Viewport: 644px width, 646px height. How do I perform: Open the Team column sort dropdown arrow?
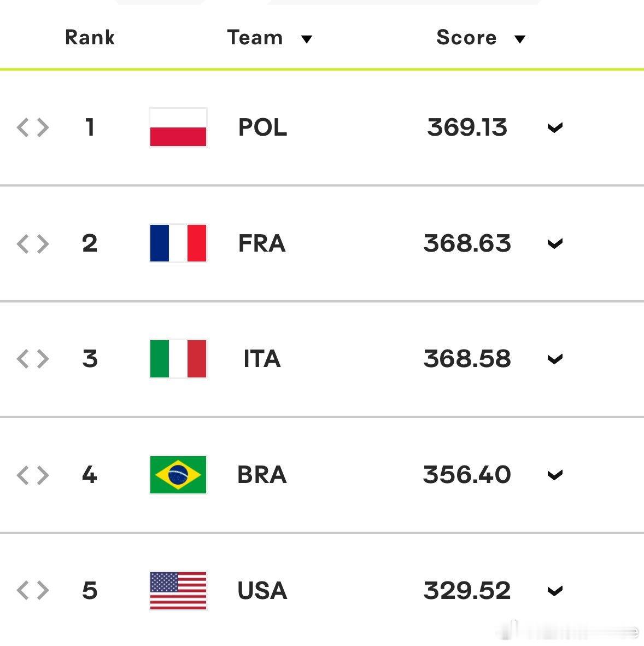point(306,39)
